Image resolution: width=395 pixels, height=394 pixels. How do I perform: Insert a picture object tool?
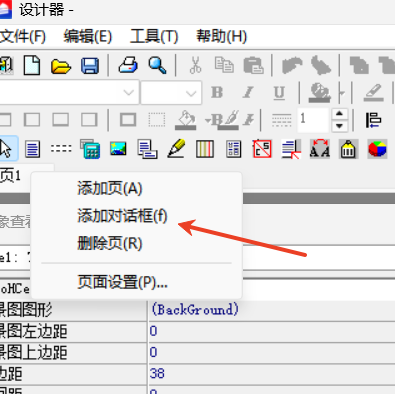(118, 149)
